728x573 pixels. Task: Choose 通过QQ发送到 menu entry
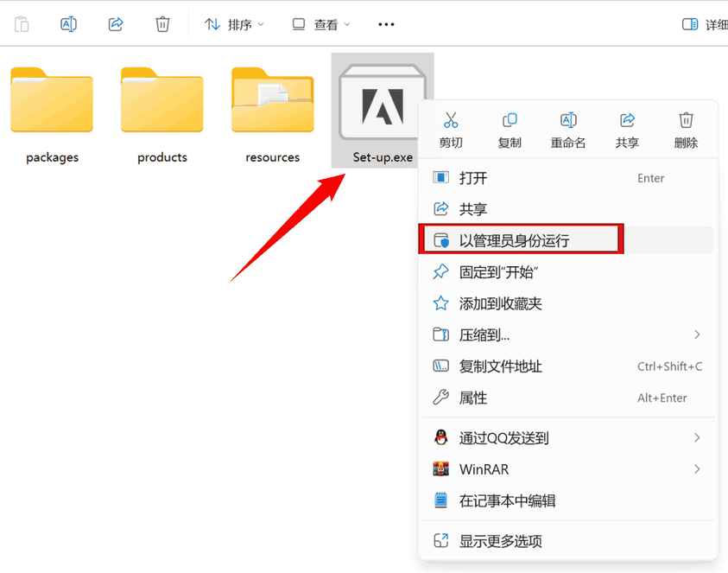567,438
